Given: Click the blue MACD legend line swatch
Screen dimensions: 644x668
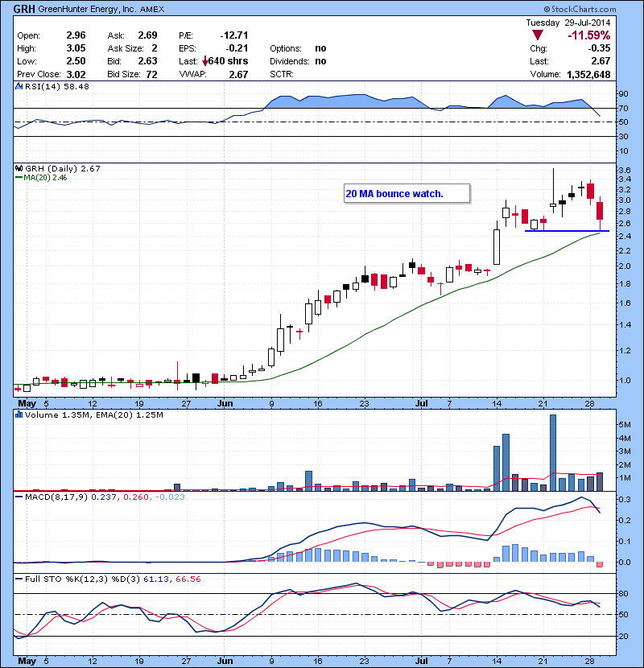Looking at the screenshot, I should coord(19,497).
